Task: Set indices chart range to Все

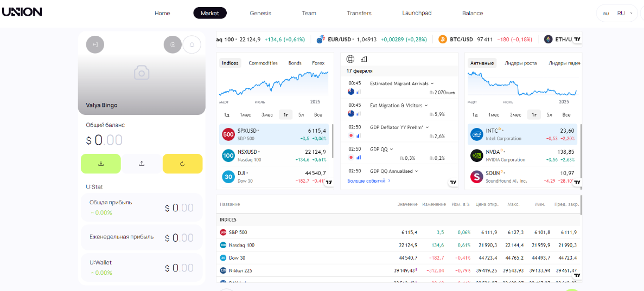Action: point(318,114)
